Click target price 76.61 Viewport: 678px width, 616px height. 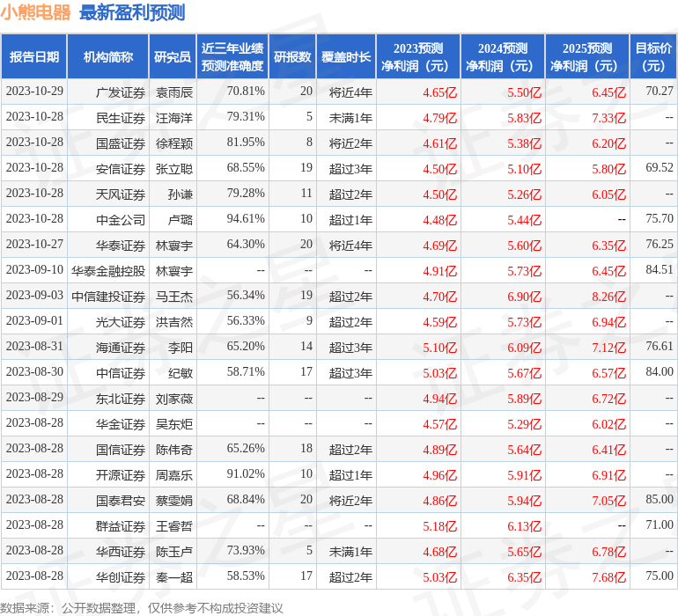(x=660, y=346)
